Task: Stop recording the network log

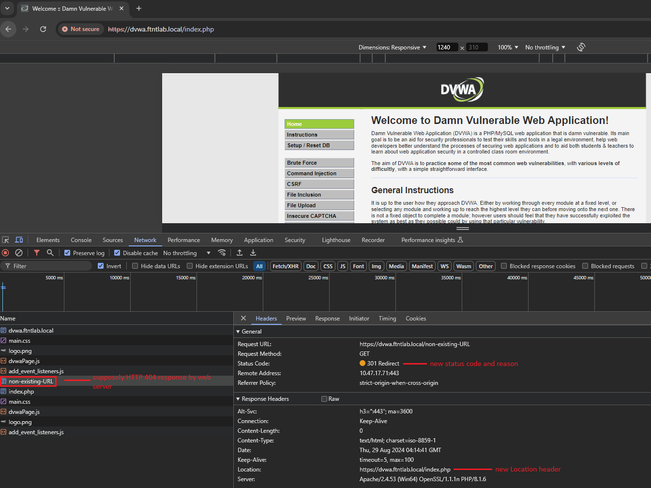Action: pos(6,253)
